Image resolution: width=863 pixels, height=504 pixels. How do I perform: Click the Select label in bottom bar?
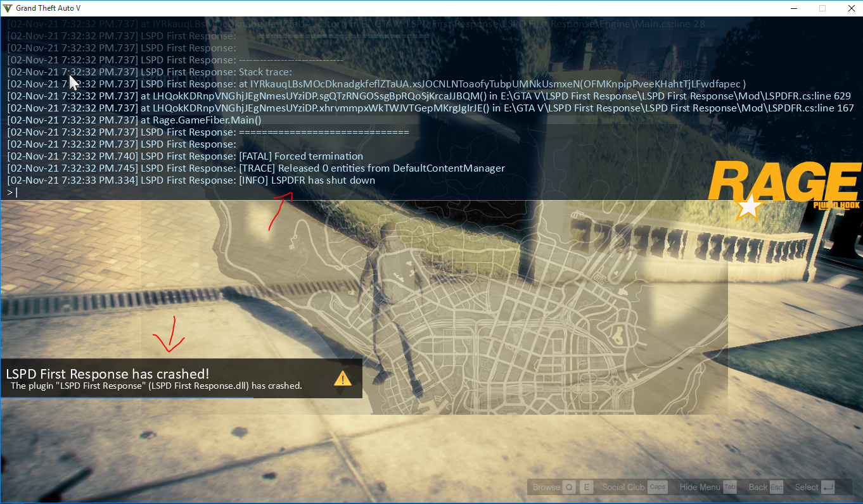click(x=807, y=487)
